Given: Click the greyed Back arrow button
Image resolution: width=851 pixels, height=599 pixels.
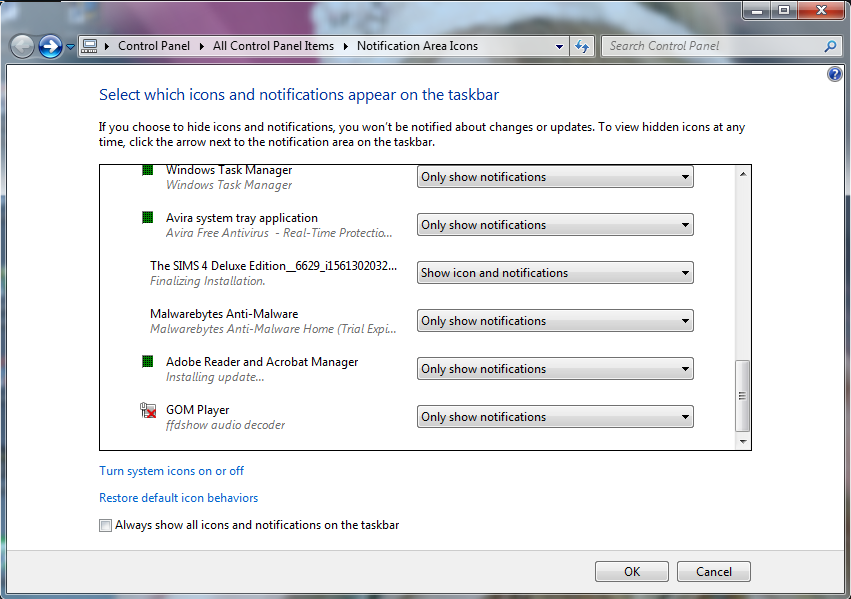Looking at the screenshot, I should click(22, 47).
